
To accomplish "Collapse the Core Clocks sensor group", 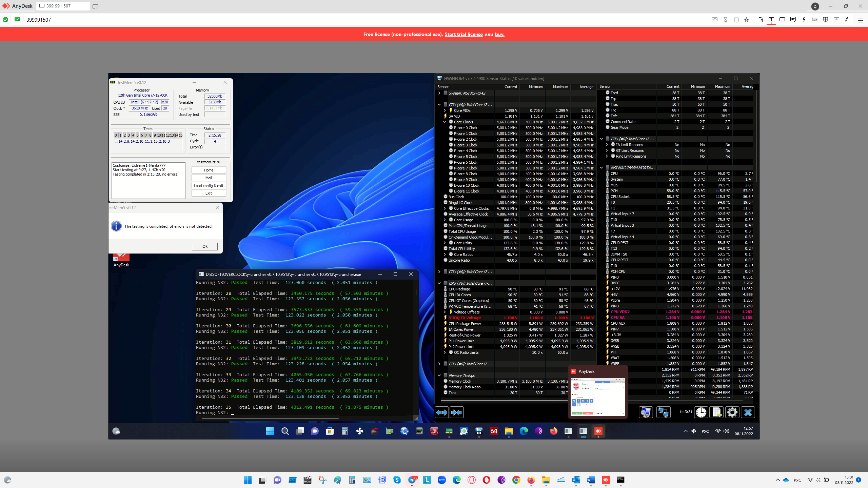I will tap(445, 122).
